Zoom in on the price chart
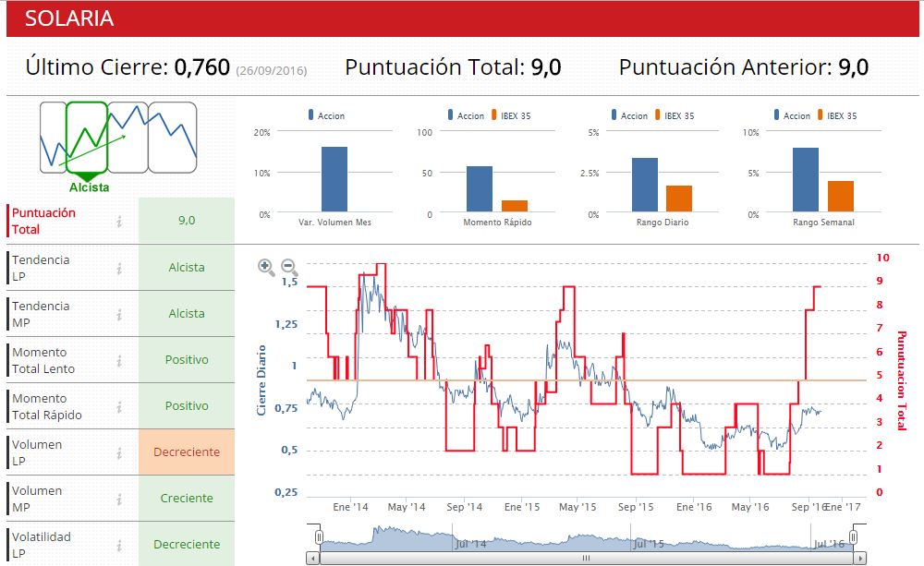The height and width of the screenshot is (566, 924). [266, 267]
